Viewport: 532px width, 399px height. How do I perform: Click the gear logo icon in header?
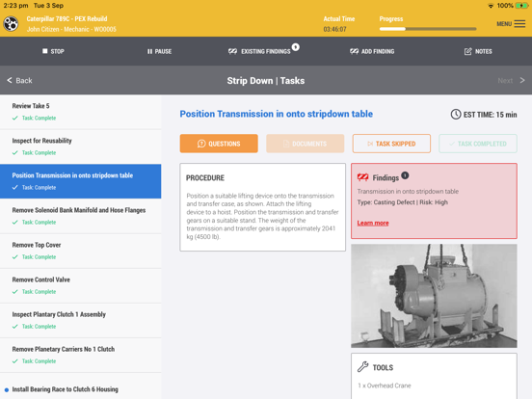point(11,24)
